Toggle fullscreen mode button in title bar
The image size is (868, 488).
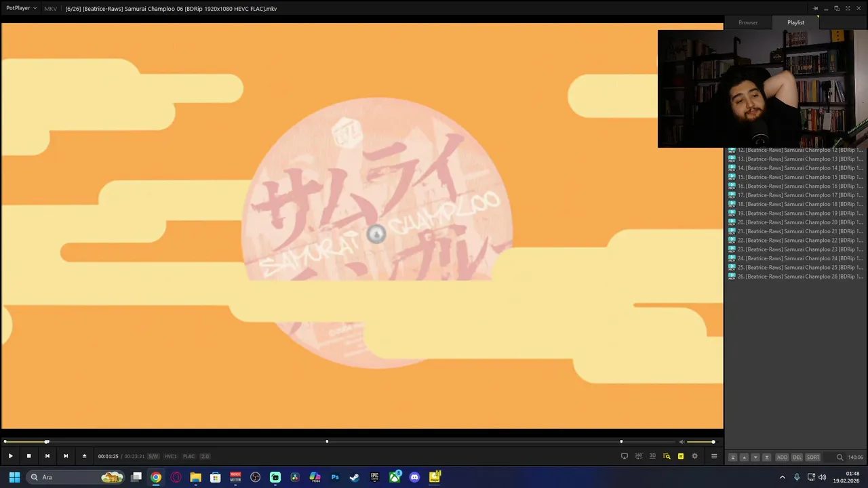(847, 8)
